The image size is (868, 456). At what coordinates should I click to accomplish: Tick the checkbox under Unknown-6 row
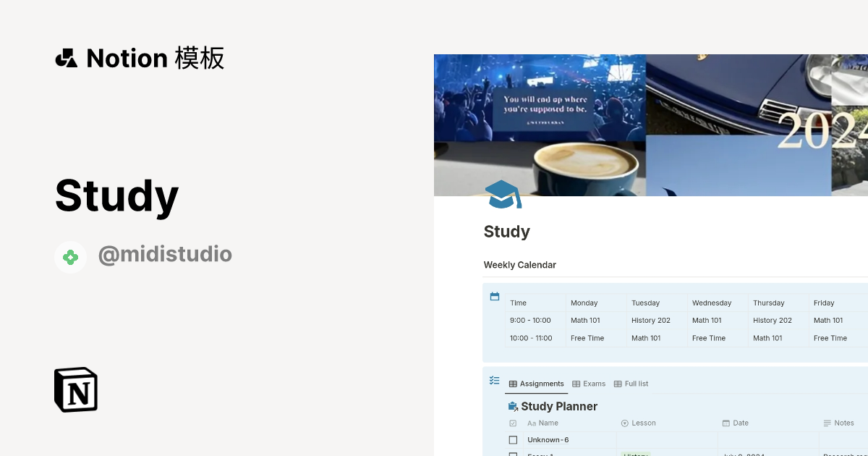[x=513, y=454]
